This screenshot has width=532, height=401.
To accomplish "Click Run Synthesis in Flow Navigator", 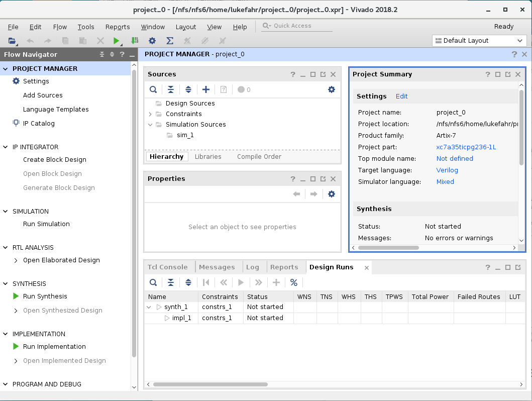I will [x=45, y=296].
